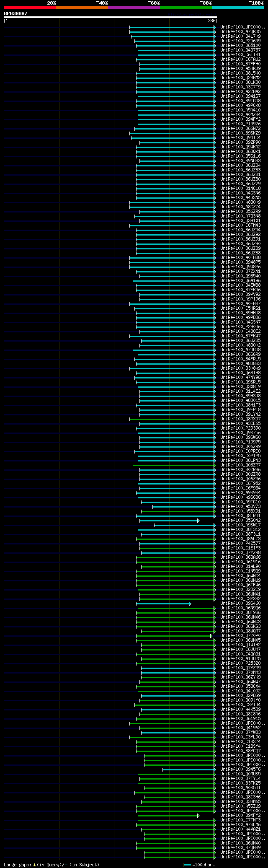This screenshot has width=268, height=868.
Task: Select the UniRef100_B7FFH0 label
Action: [240, 64]
